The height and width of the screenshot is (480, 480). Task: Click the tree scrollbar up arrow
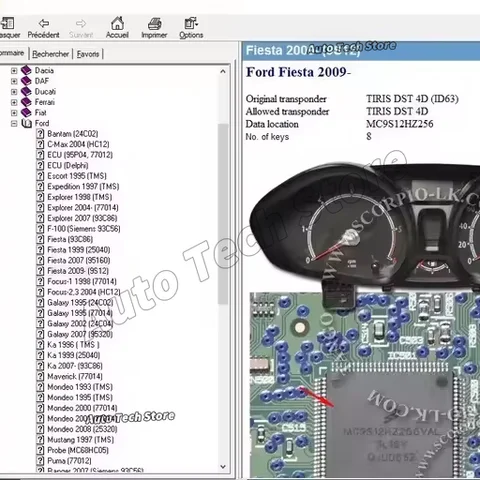(x=223, y=71)
